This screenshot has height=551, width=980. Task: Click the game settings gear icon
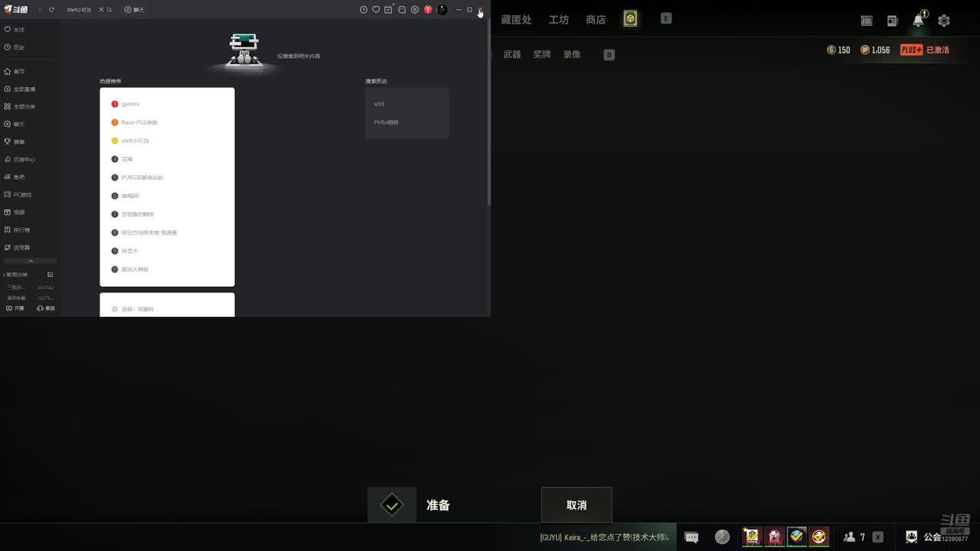tap(944, 21)
